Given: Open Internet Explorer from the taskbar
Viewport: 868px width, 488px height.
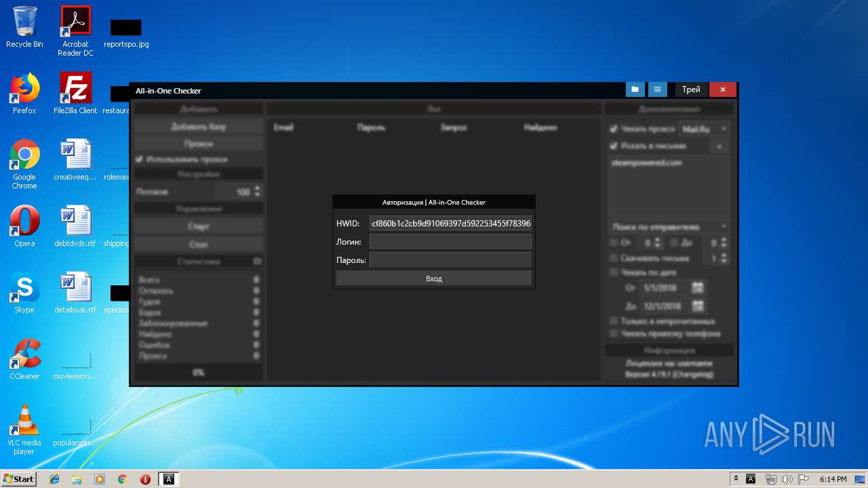Looking at the screenshot, I should (54, 479).
